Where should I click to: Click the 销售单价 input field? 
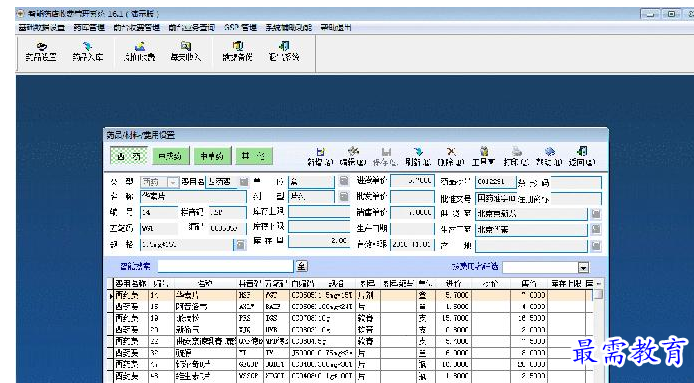click(413, 213)
